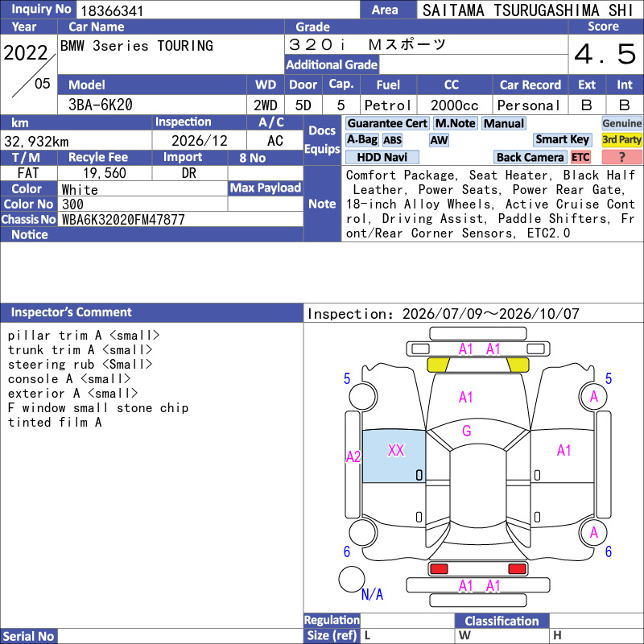Viewport: 644px width, 644px height.
Task: Click the AW equipment badge
Action: pos(439,140)
